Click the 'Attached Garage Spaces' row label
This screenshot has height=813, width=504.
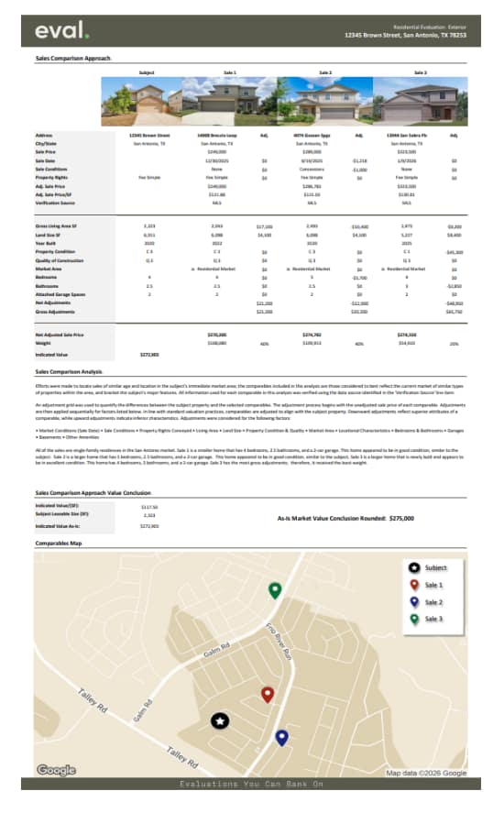point(60,294)
